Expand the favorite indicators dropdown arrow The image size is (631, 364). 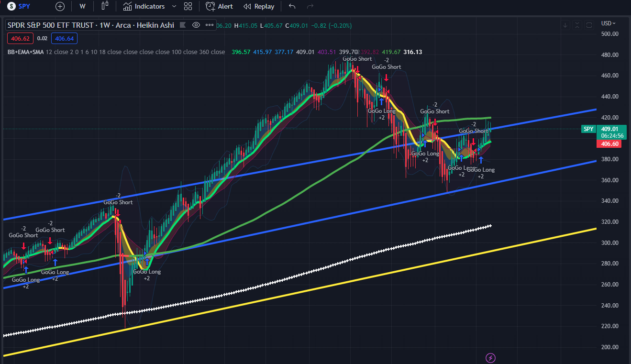coord(174,6)
